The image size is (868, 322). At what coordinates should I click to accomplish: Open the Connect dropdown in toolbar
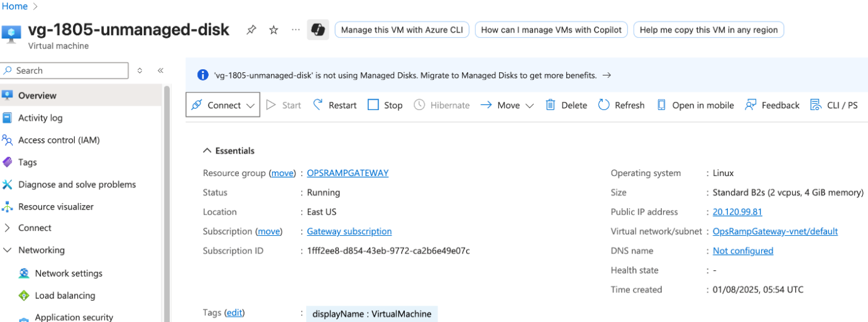coord(223,105)
